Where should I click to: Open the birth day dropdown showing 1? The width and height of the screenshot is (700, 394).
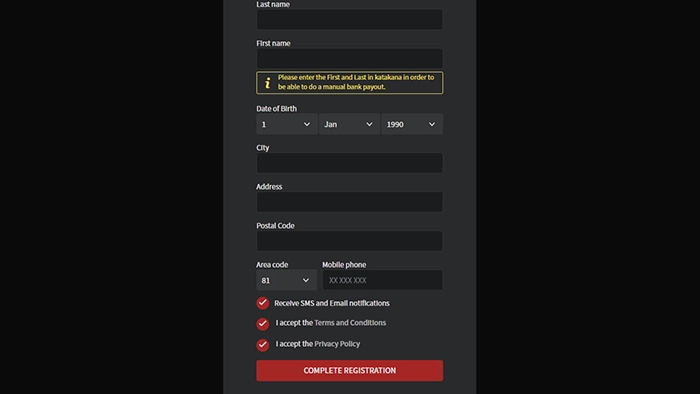[x=287, y=124]
